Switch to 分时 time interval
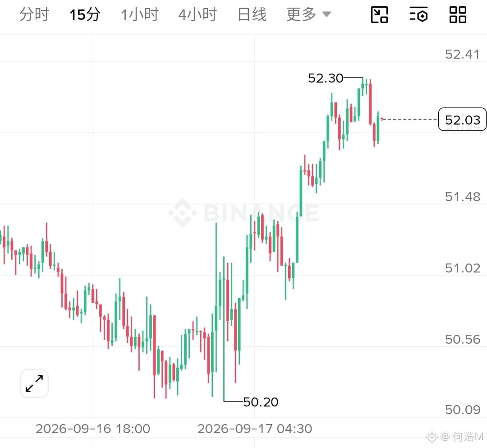The width and height of the screenshot is (487, 448). click(34, 14)
